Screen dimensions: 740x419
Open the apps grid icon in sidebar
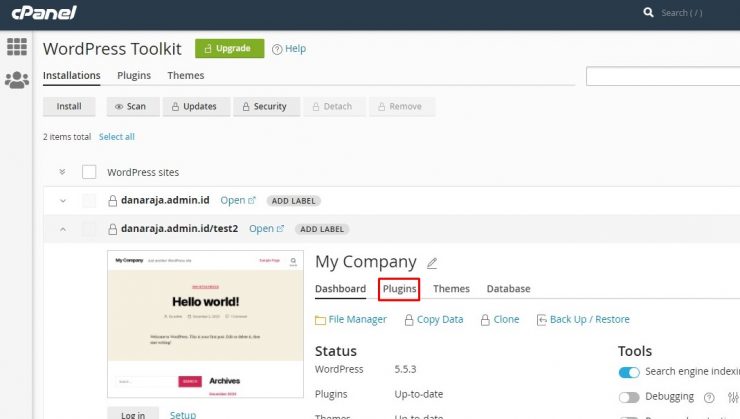coord(17,47)
